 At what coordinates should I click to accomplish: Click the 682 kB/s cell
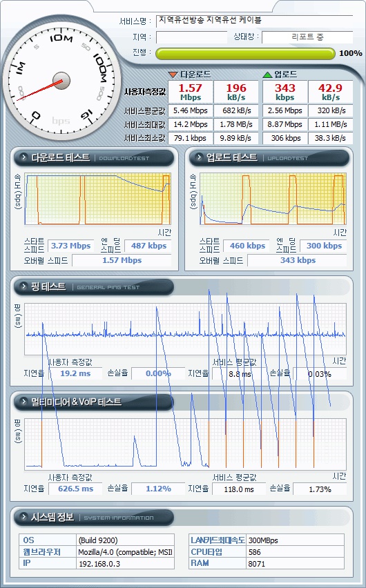tap(235, 110)
